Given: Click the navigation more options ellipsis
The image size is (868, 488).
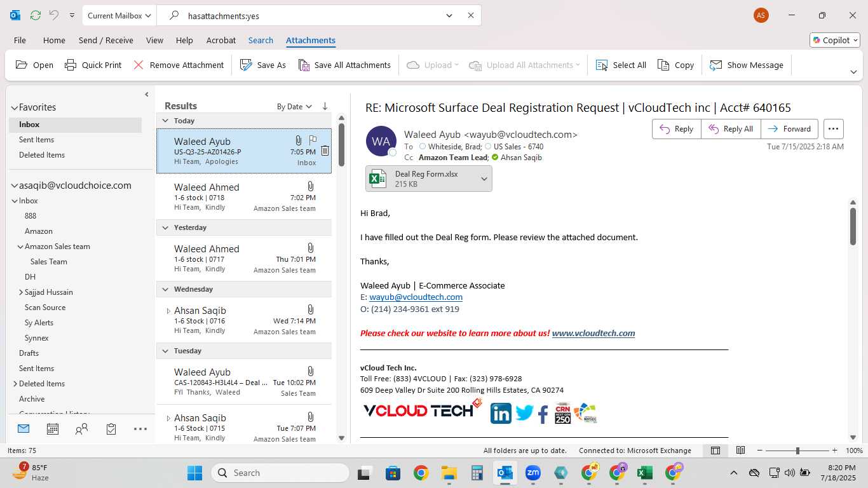Looking at the screenshot, I should pyautogui.click(x=140, y=429).
